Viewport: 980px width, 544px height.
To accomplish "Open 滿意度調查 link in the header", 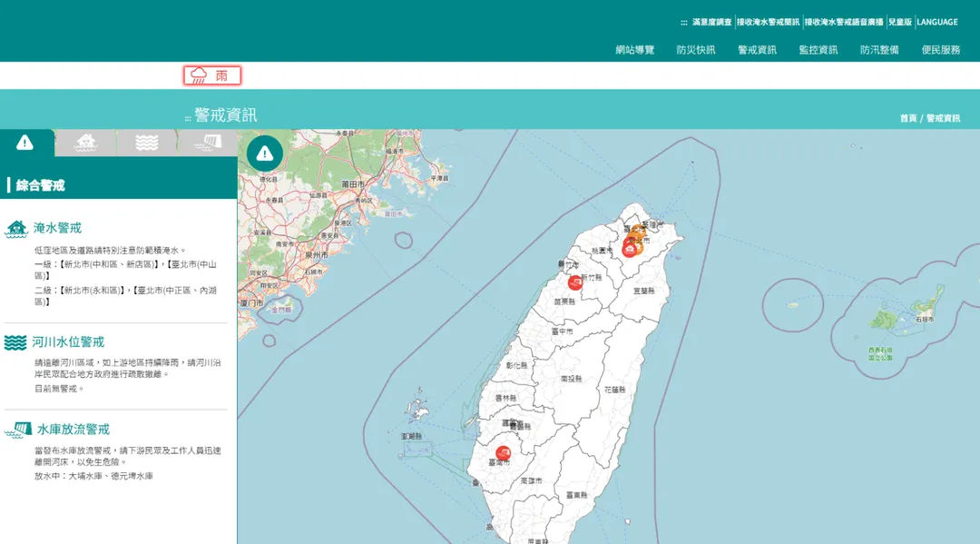I will point(712,22).
